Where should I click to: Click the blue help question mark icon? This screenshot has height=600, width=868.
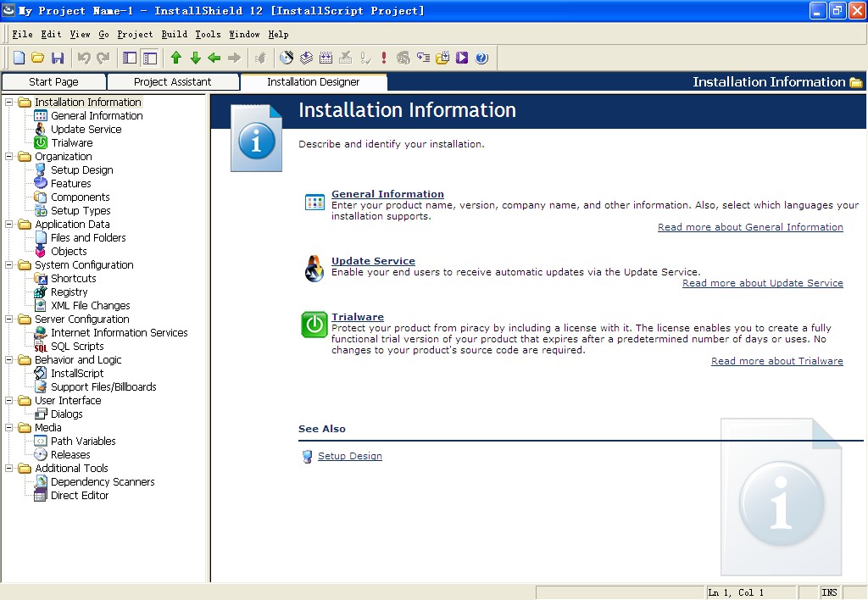click(481, 58)
